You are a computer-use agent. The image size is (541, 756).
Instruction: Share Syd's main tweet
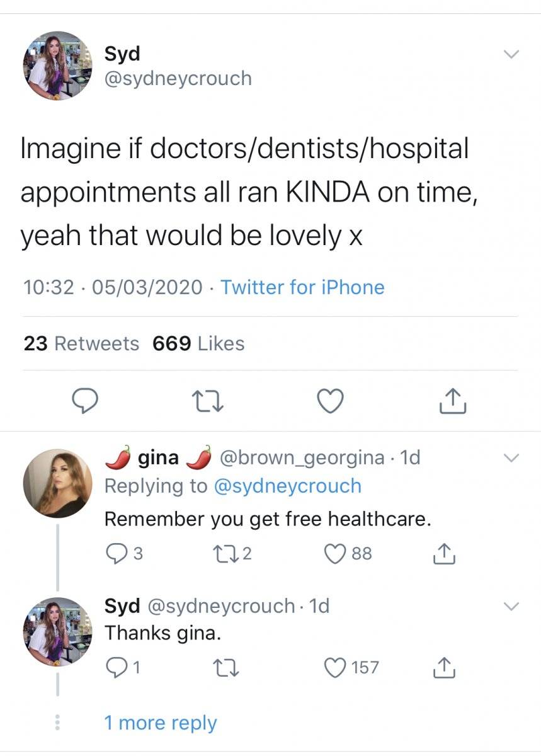452,400
